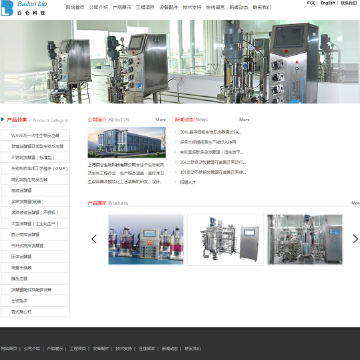This screenshot has height=360, width=360.
Task: Click the large fermenter banner image
Action: (x=180, y=62)
